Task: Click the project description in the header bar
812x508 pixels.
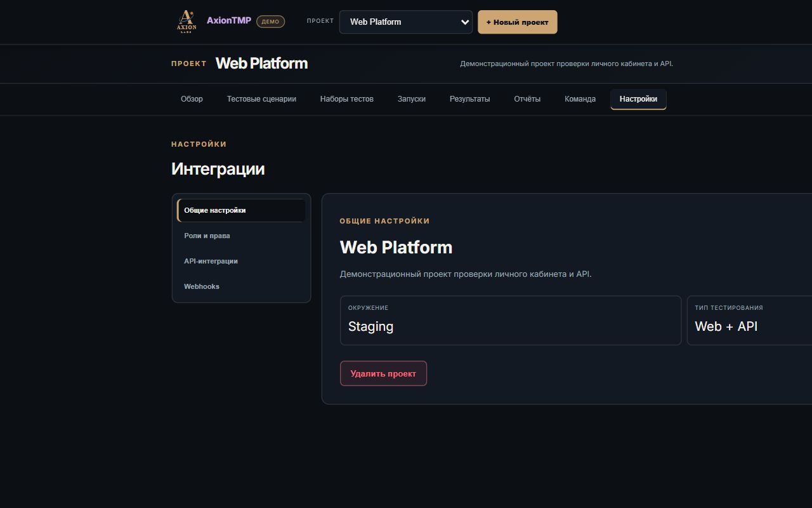Action: 566,63
